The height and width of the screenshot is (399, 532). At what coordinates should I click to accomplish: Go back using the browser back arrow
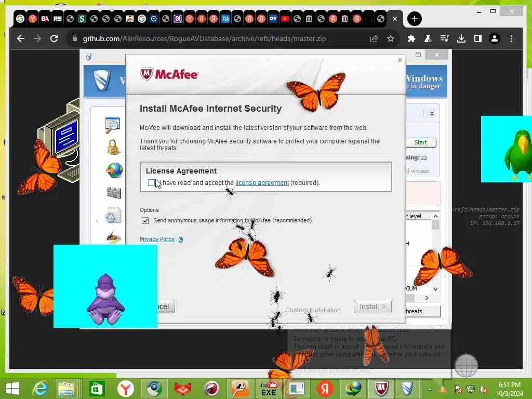point(21,38)
